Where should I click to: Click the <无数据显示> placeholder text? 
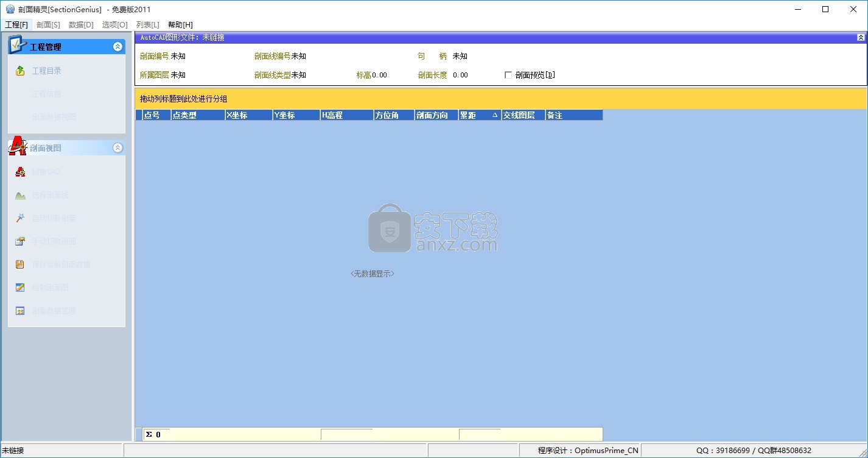[373, 274]
